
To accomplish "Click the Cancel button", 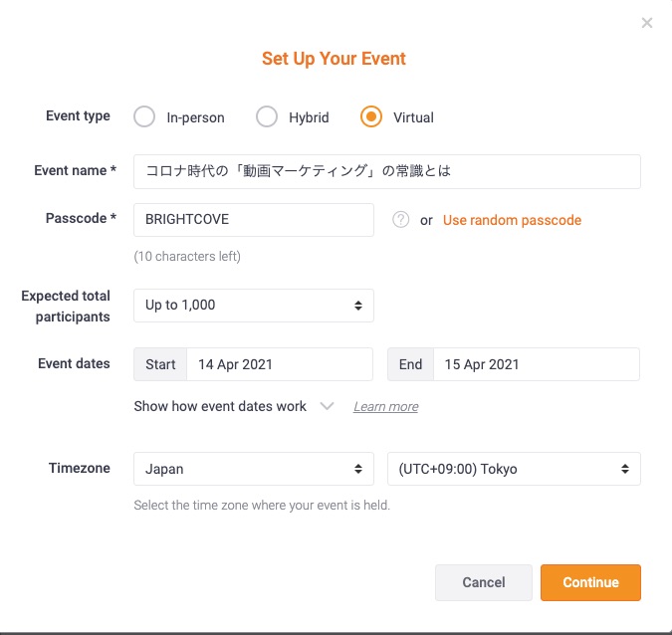I will click(x=484, y=582).
